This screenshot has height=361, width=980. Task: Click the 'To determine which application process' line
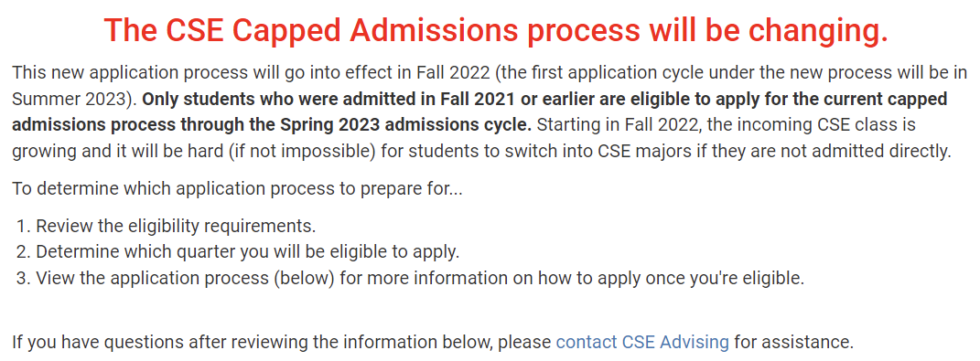pos(237,188)
